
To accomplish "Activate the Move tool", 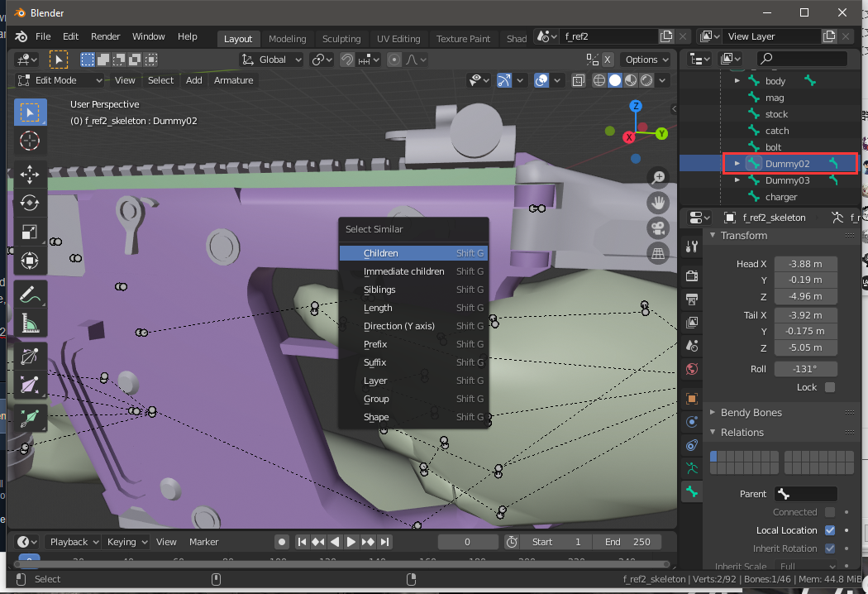I will (30, 175).
